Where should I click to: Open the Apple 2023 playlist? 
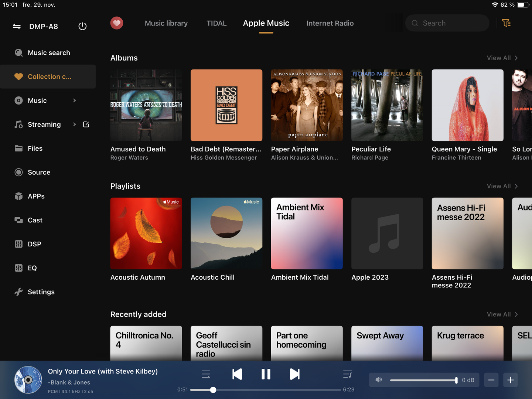[x=387, y=233]
